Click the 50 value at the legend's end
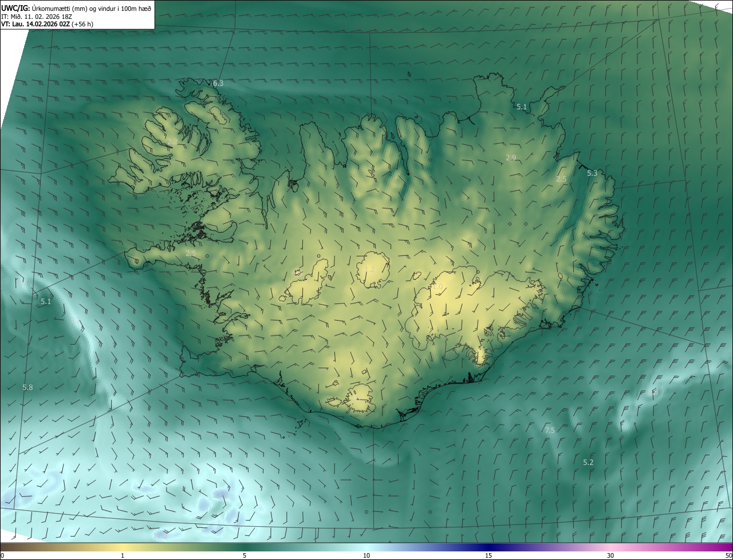Screen dimensions: 733x560 point(728,555)
